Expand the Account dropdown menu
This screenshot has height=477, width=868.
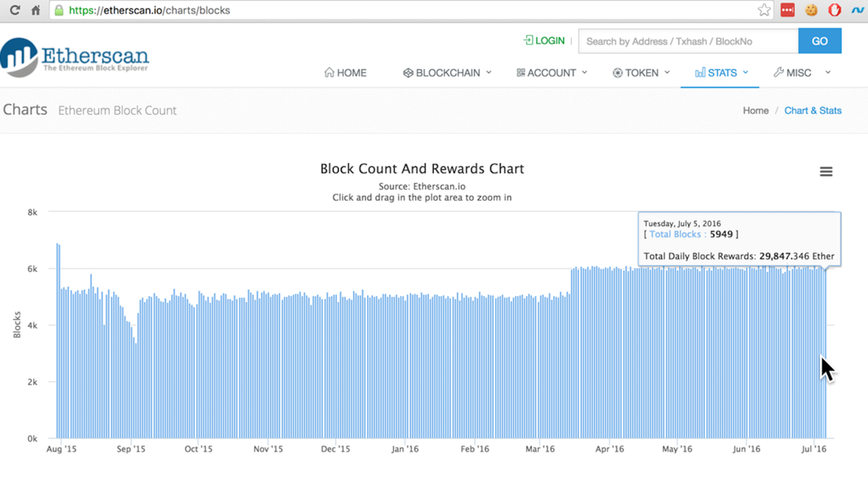(x=551, y=73)
